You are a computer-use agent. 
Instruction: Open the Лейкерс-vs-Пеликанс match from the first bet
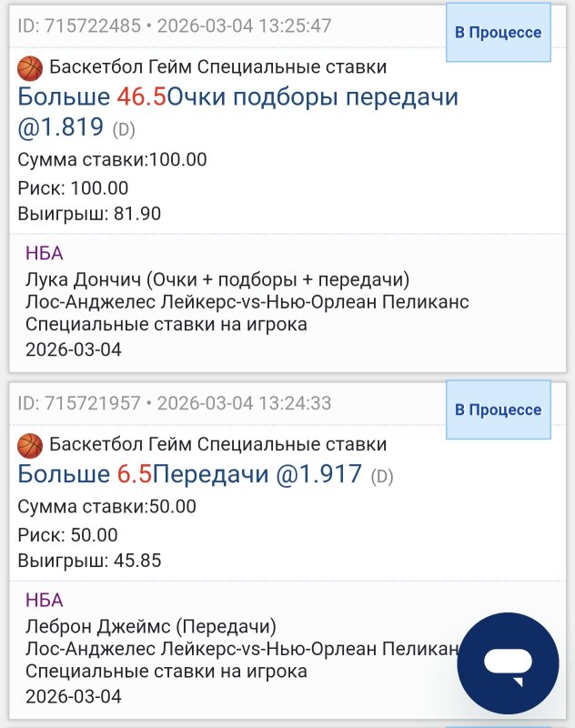[x=242, y=300]
